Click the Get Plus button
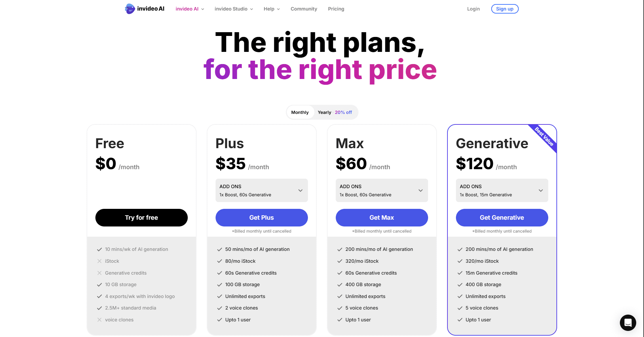Image resolution: width=644 pixels, height=337 pixels. [x=261, y=218]
